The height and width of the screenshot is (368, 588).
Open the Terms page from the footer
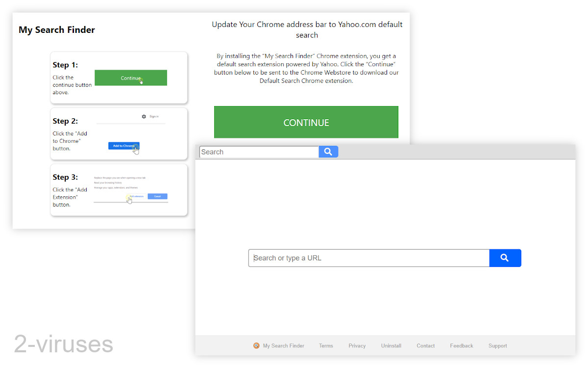coord(326,345)
